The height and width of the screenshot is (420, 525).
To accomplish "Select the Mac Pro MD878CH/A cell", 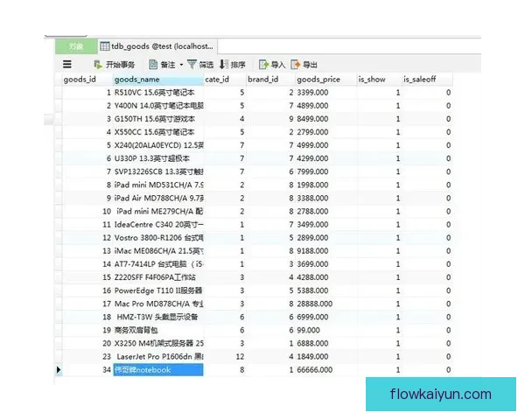I will point(158,304).
